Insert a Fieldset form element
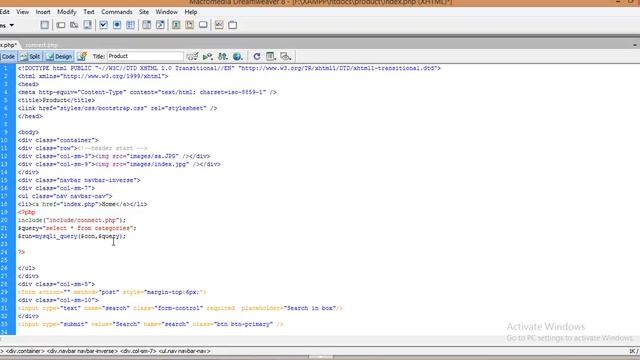Viewport: 640px width, 360px height. tap(233, 25)
